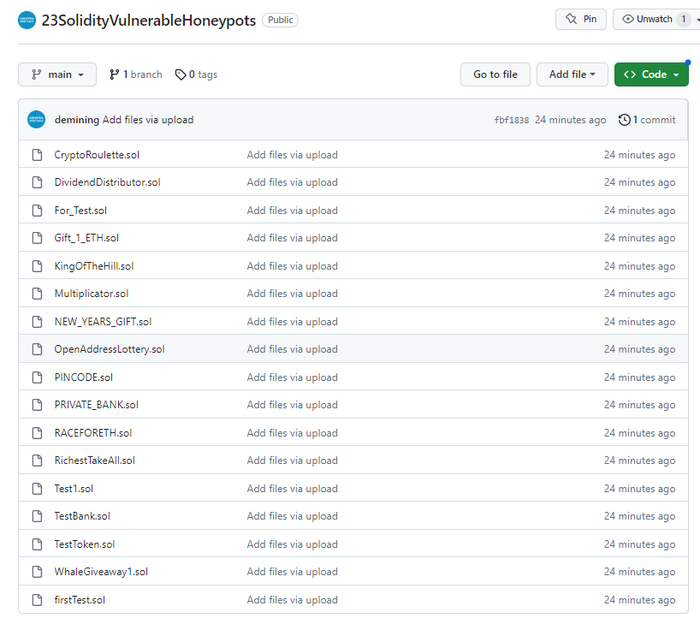Screen dimensions: 700x624
Task: Click the file icon next to TestBank.sol
Action: 37,516
